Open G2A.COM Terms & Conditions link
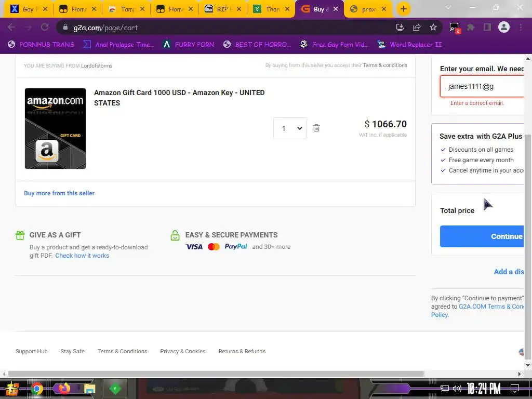Image resolution: width=532 pixels, height=399 pixels. 491,307
